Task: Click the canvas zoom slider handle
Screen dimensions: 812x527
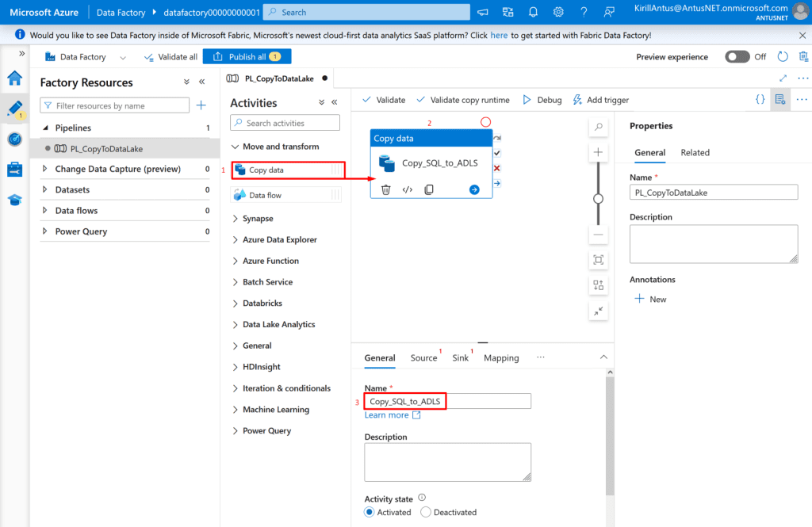Action: [x=598, y=198]
